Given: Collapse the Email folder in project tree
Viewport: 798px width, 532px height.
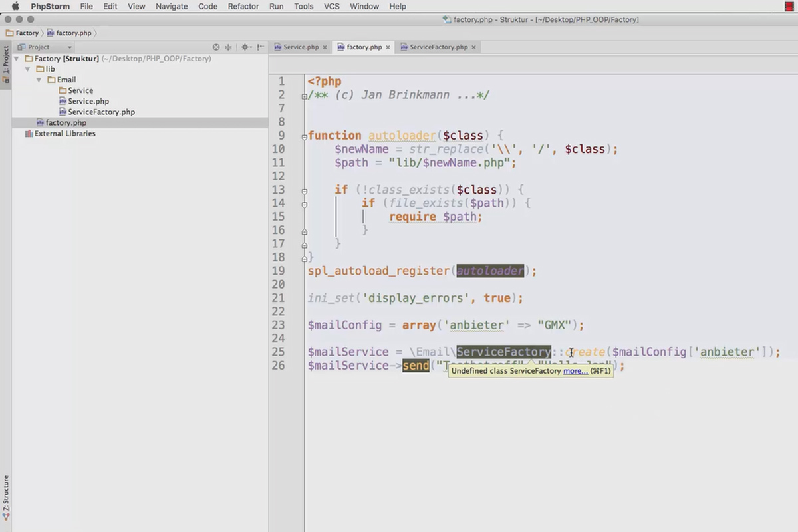Looking at the screenshot, I should 39,80.
